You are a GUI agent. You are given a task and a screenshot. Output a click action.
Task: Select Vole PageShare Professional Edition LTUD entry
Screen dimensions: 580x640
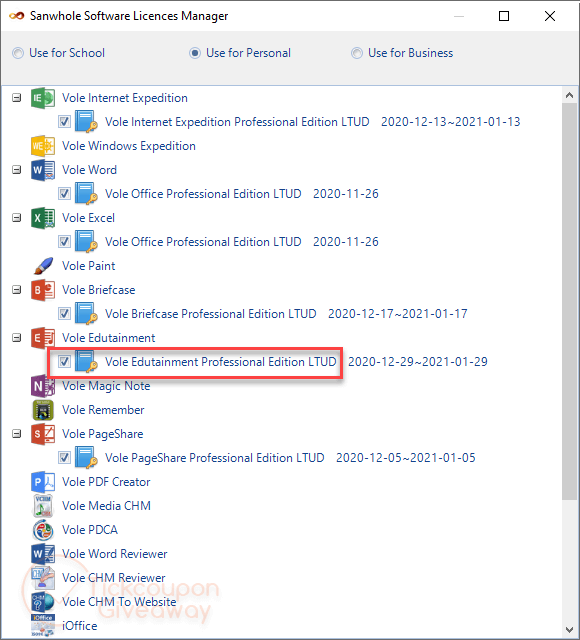point(215,458)
